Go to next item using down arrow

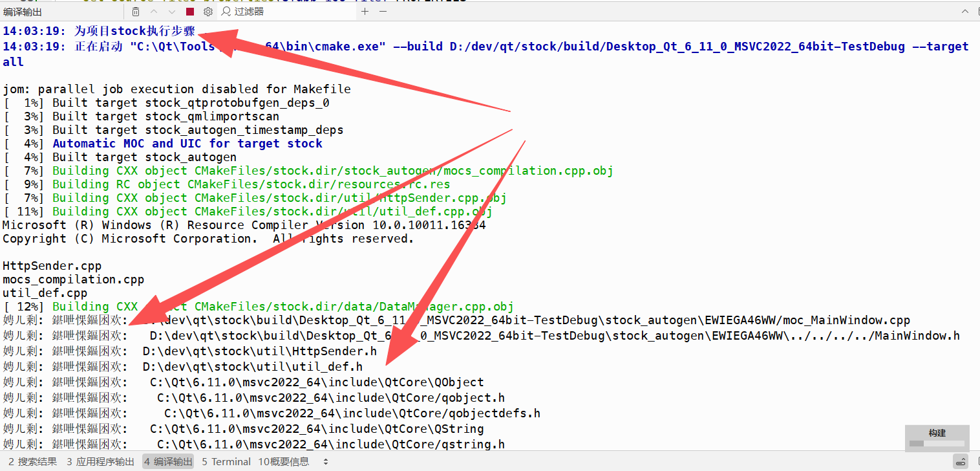click(x=171, y=12)
